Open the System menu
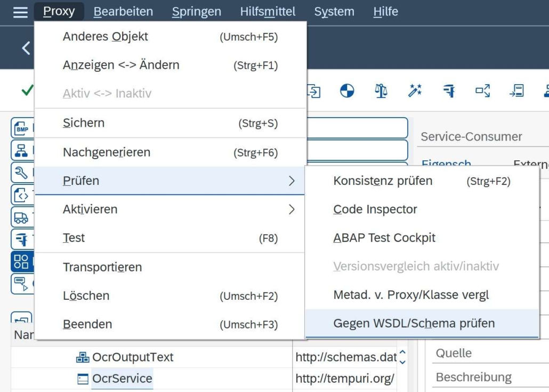The height and width of the screenshot is (392, 549). pos(334,11)
